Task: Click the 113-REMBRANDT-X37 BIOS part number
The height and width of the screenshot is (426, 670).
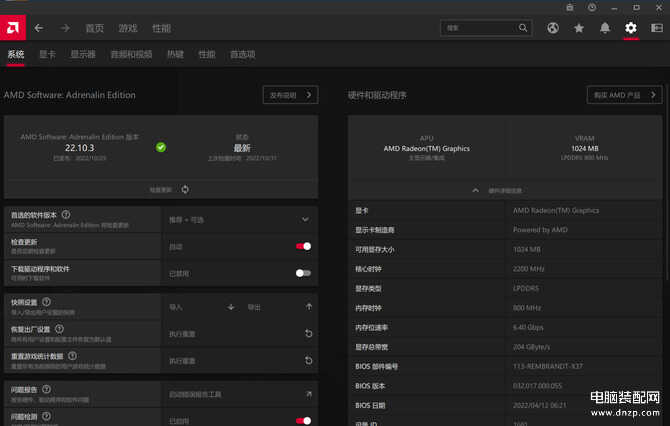Action: pos(548,366)
